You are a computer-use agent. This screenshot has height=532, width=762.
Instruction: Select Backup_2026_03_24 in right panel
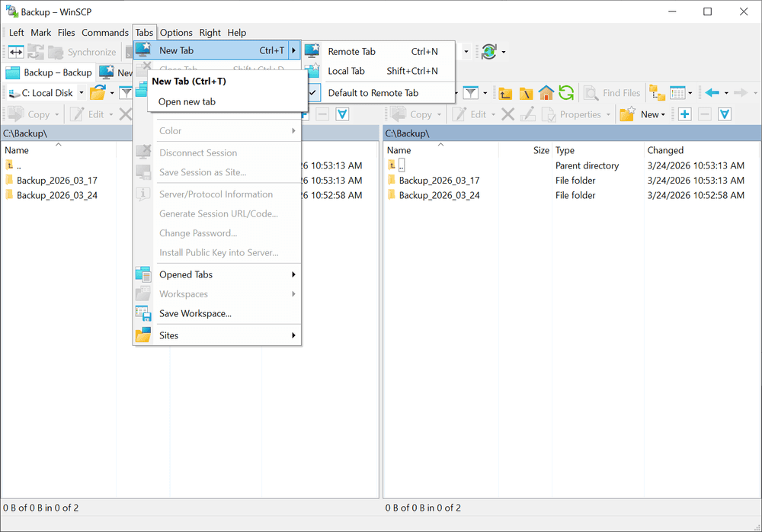point(440,195)
